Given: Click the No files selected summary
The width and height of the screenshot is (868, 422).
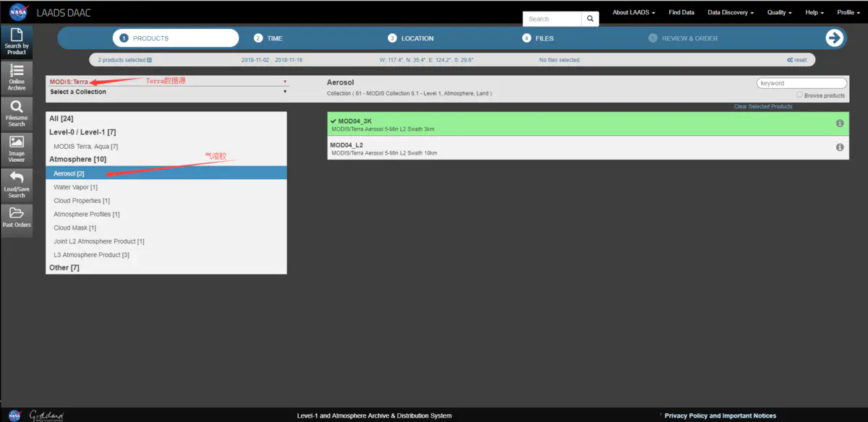Looking at the screenshot, I should tap(559, 60).
